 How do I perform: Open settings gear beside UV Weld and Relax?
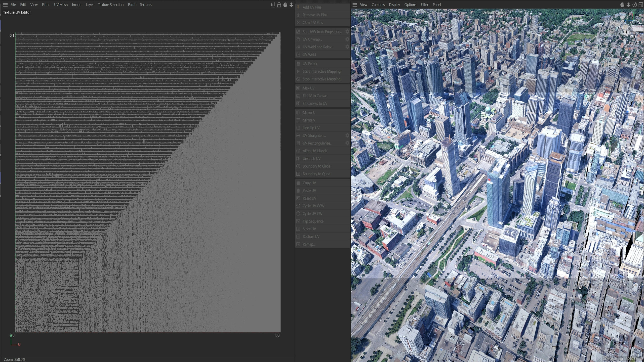347,47
